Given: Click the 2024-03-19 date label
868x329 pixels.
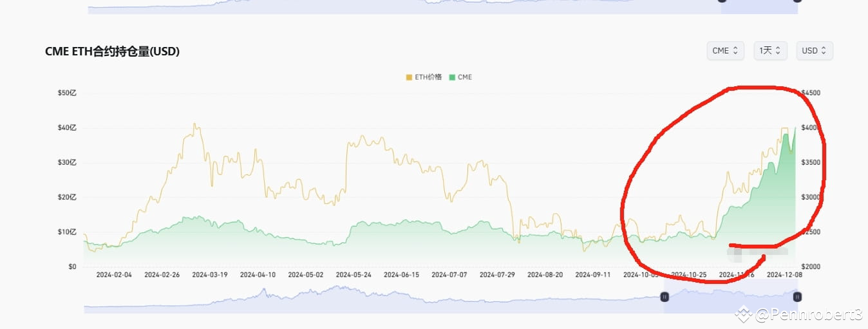Looking at the screenshot, I should [x=210, y=274].
